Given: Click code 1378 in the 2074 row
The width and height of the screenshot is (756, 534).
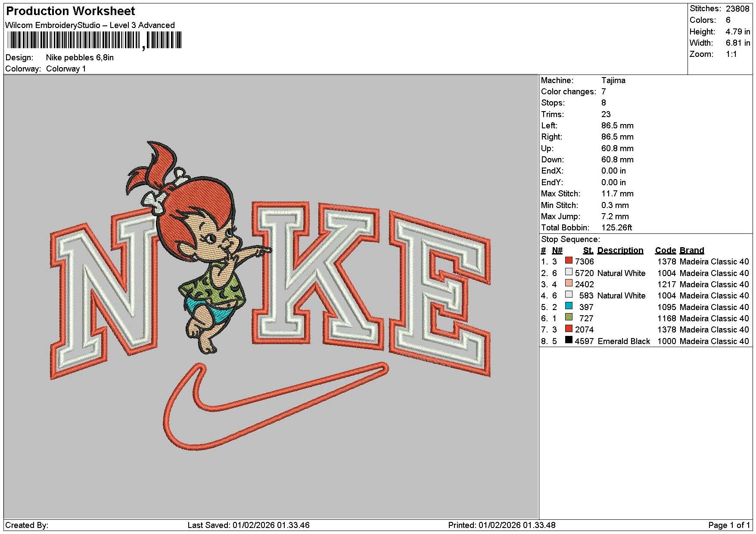Looking at the screenshot, I should point(666,330).
